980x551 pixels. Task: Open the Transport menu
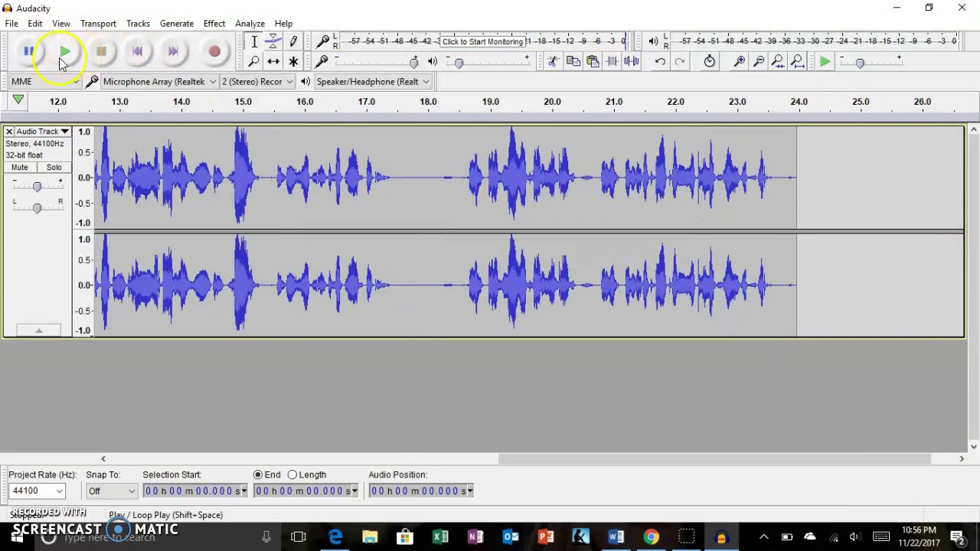(x=98, y=24)
